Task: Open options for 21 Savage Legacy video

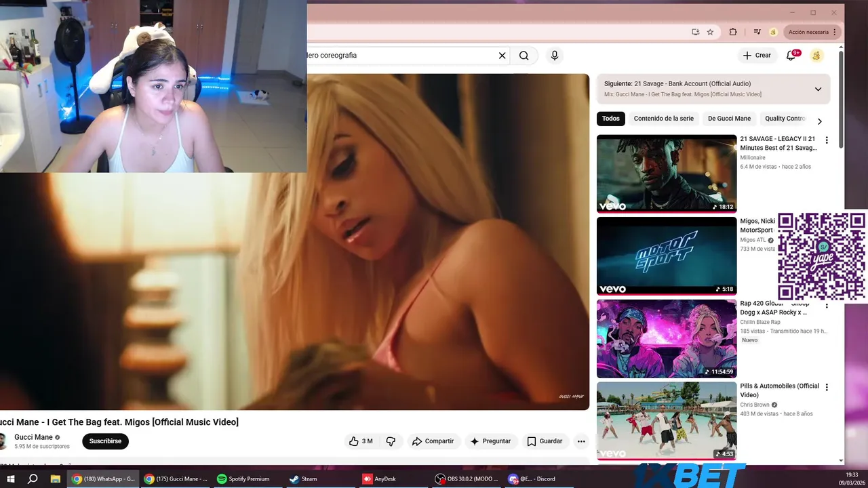Action: (x=826, y=140)
